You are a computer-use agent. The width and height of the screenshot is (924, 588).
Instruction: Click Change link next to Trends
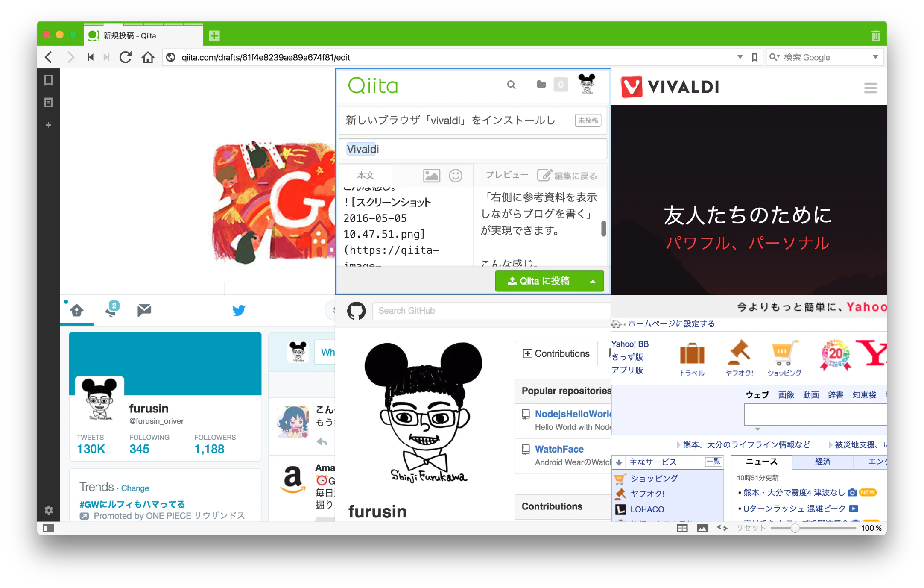click(x=135, y=488)
